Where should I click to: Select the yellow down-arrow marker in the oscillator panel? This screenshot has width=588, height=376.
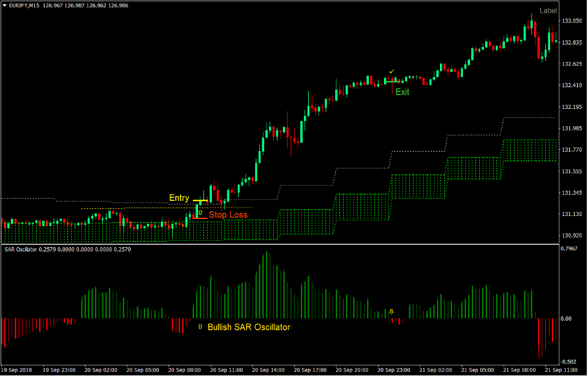(x=391, y=312)
